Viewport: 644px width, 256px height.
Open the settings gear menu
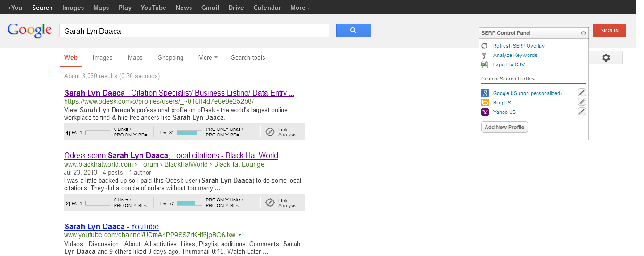tap(606, 58)
